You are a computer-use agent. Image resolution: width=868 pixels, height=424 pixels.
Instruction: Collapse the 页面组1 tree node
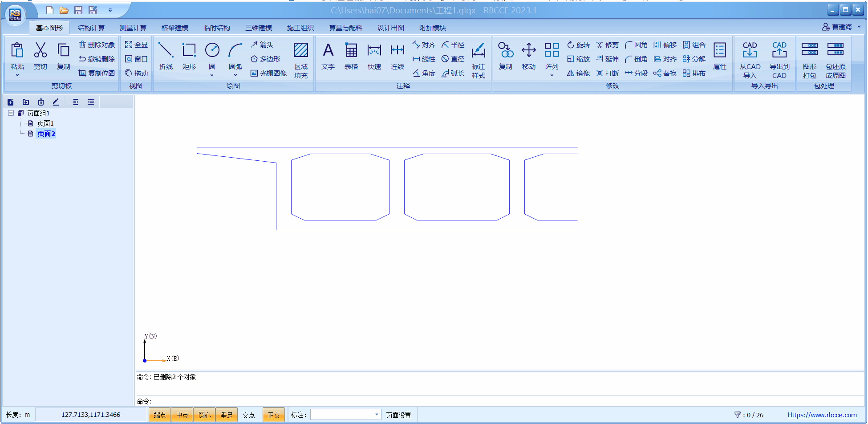click(x=11, y=113)
